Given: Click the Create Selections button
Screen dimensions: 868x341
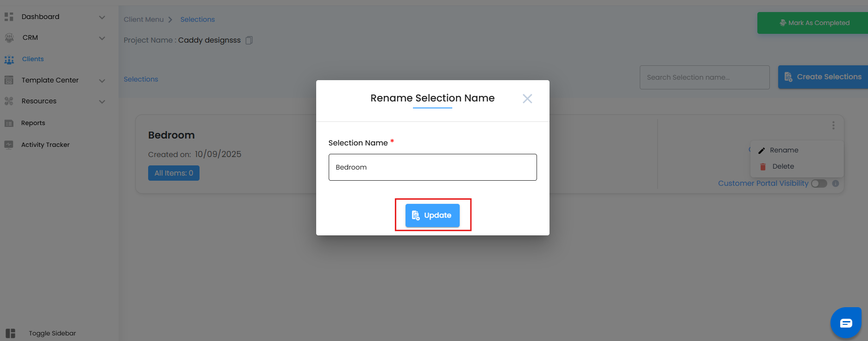Looking at the screenshot, I should (823, 77).
